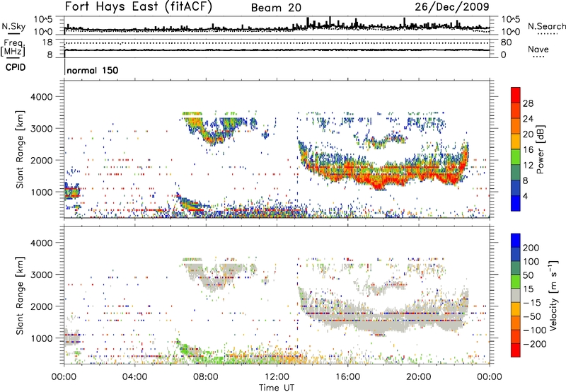Click the title "Fort Hays East (fitACF)"
The image size is (566, 392).
(x=138, y=6)
